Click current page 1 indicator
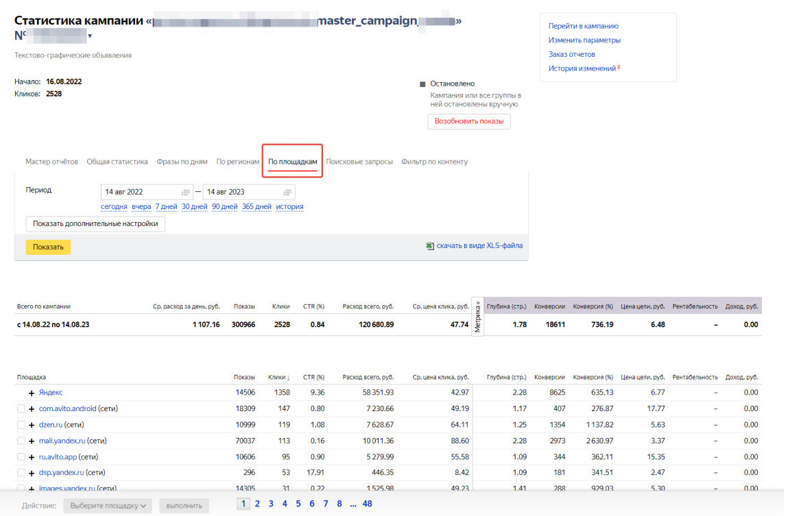This screenshot has height=516, width=812. tap(243, 504)
